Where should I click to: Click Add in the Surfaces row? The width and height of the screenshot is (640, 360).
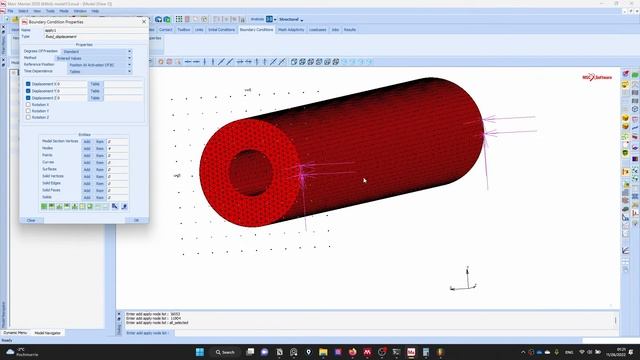[x=87, y=169]
